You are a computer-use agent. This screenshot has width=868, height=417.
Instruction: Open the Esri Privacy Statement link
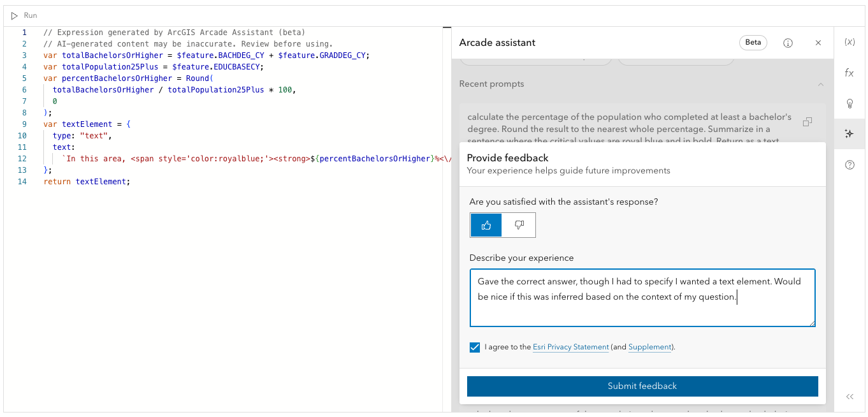coord(570,347)
